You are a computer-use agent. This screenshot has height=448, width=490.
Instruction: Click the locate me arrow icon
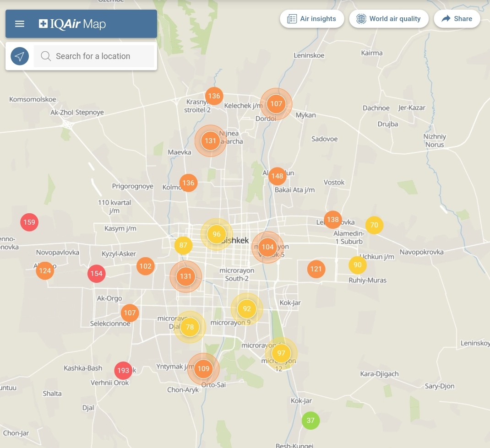(x=20, y=56)
